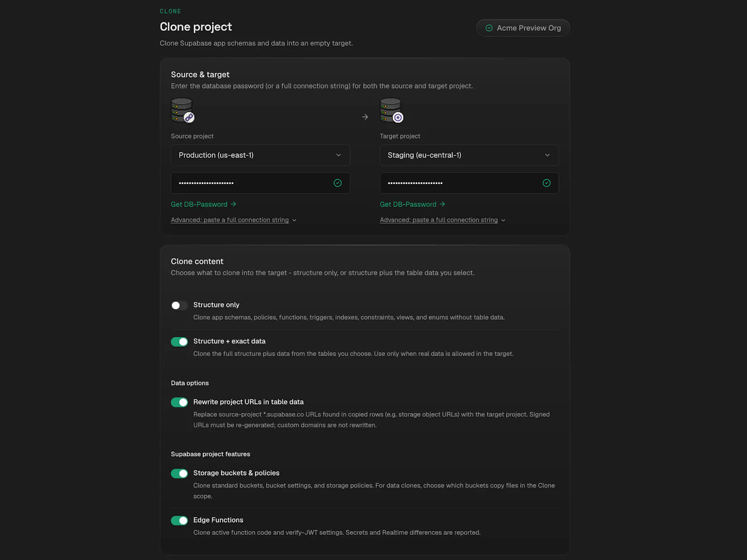Click the 'Supabase project features' subheading
Viewport: 747px width, 560px height.
[211, 454]
